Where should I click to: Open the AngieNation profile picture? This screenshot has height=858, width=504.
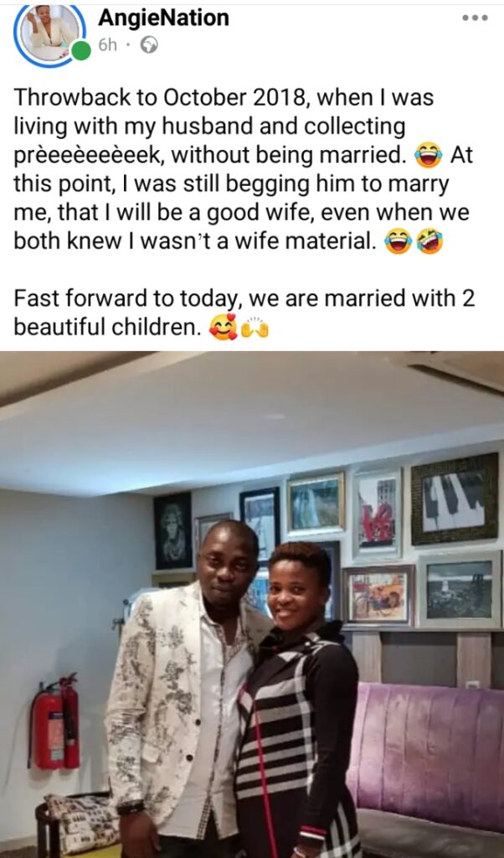pos(50,34)
